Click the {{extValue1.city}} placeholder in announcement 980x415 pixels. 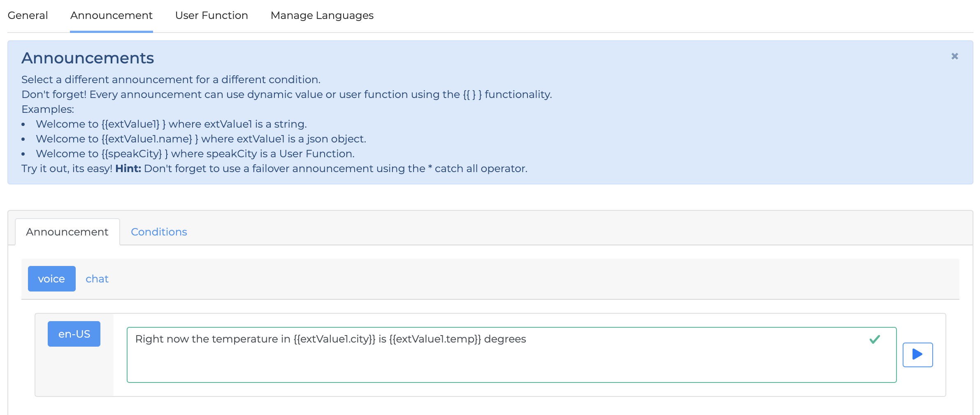(334, 339)
